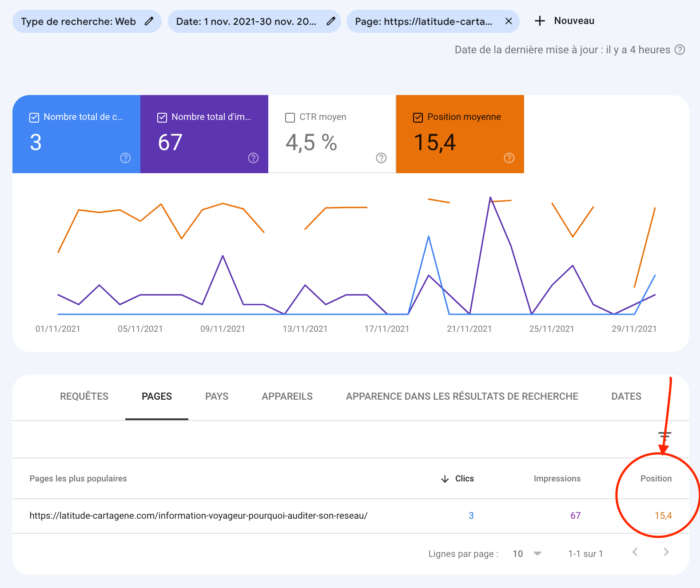
Task: Uncheck the total impressions checkbox
Action: 162,117
